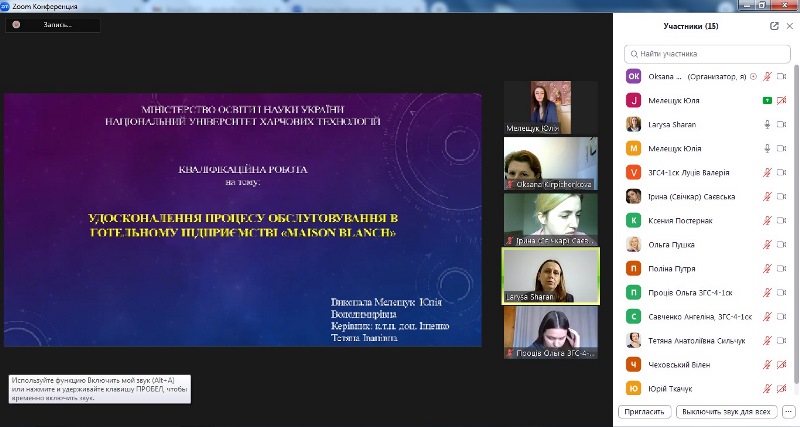The width and height of the screenshot is (800, 427).
Task: Unmute ЗГС4-1ск Луців Валерія microphone
Action: [767, 172]
